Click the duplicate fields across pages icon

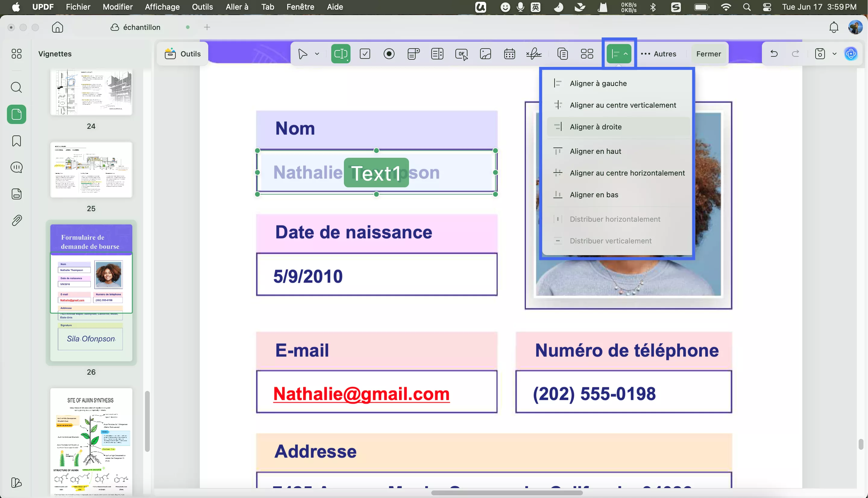pos(562,54)
